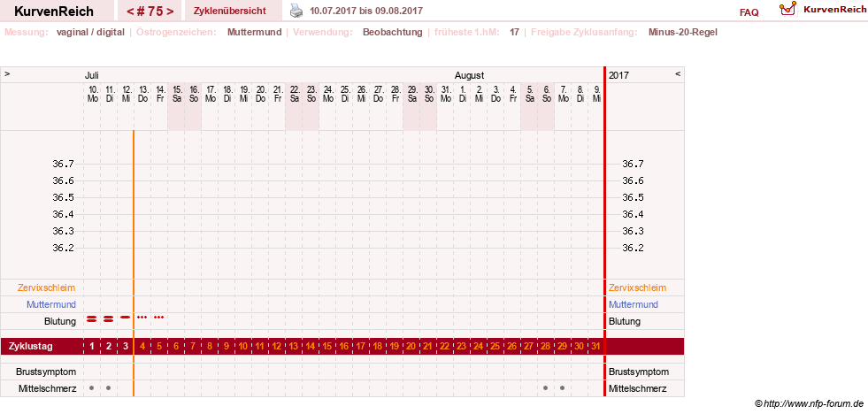Click the right-side Brustsymptom label
Image resolution: width=868 pixels, height=414 pixels.
[639, 372]
